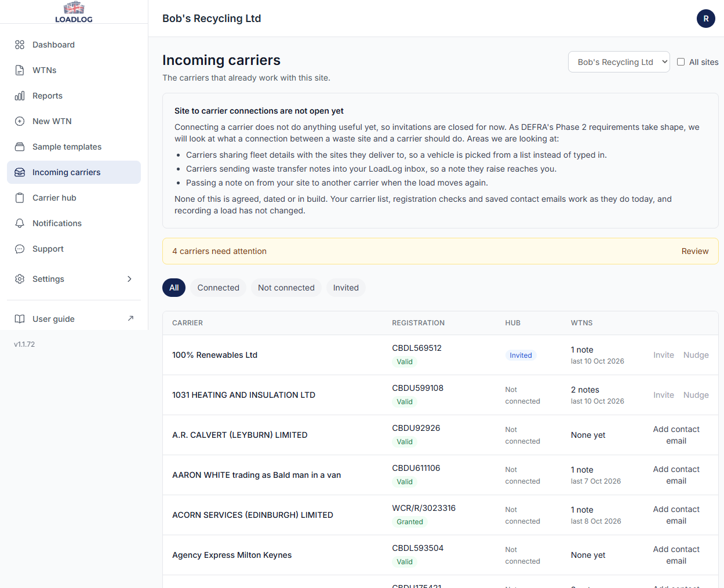
Task: Open Sample templates in the sidebar
Action: tap(74, 147)
